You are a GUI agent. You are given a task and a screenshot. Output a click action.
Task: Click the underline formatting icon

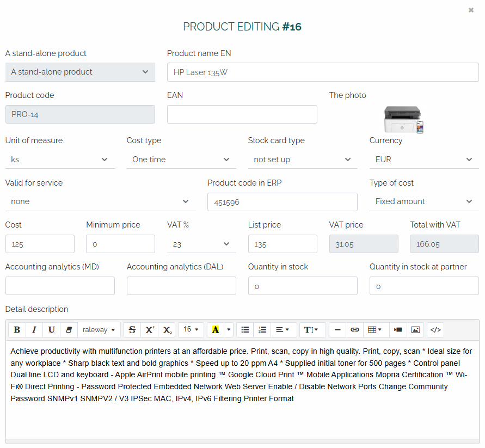52,330
